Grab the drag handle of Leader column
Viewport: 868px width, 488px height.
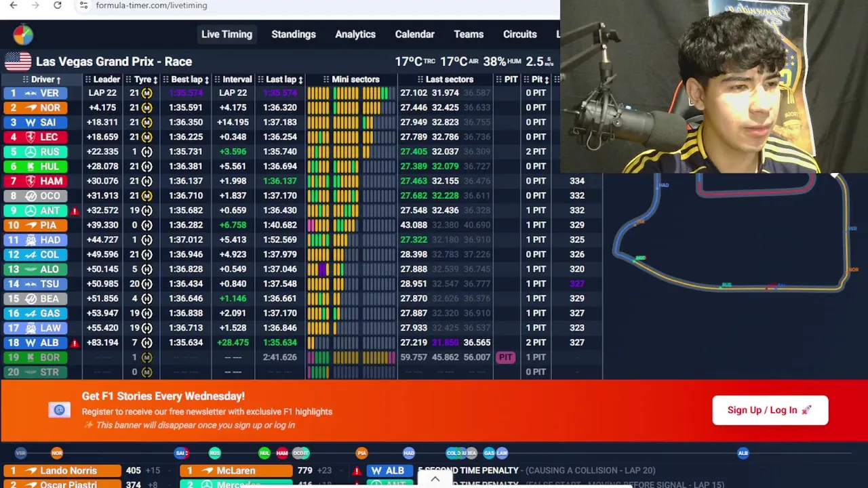click(x=87, y=80)
